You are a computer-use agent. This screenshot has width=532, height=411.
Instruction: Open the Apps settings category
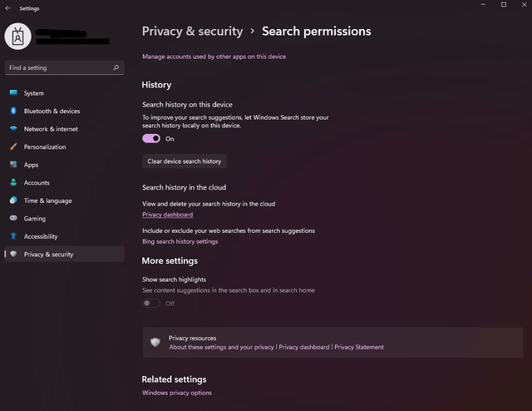65,165
